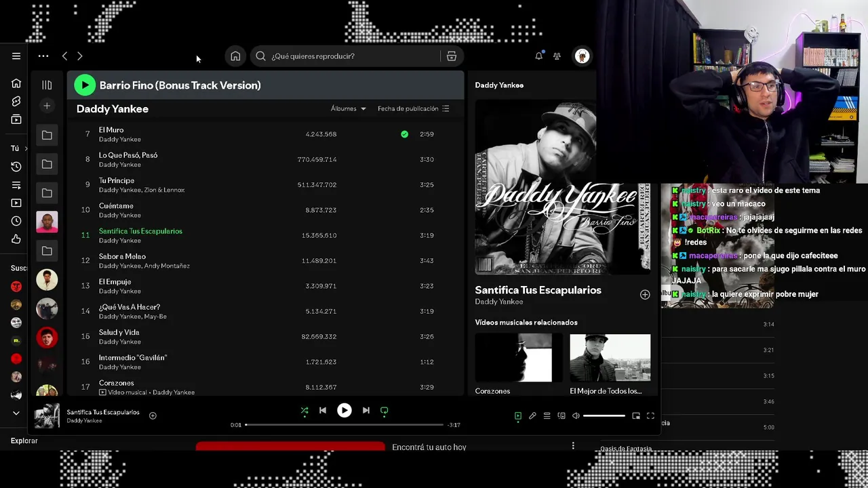Collapse Your Library via library icon
The height and width of the screenshot is (488, 868).
[x=47, y=85]
